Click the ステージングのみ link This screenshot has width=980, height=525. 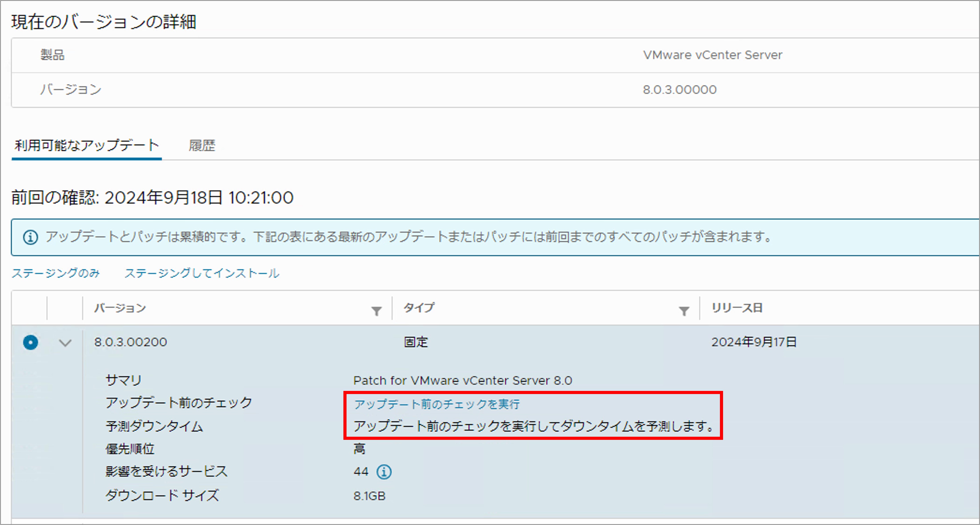coord(56,273)
